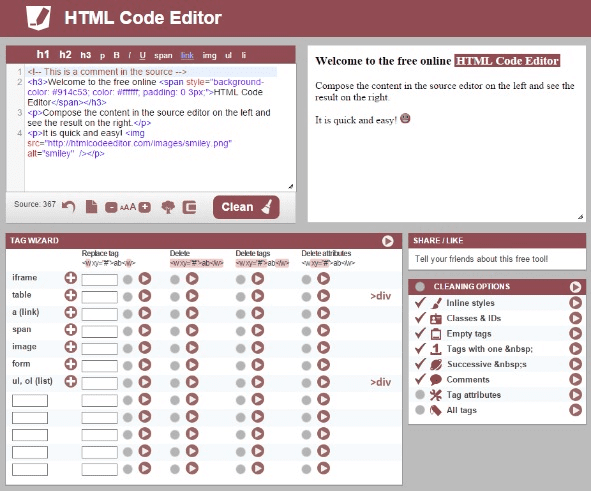
Task: Click the plus icon for ul, ol (list) row
Action: pos(70,381)
